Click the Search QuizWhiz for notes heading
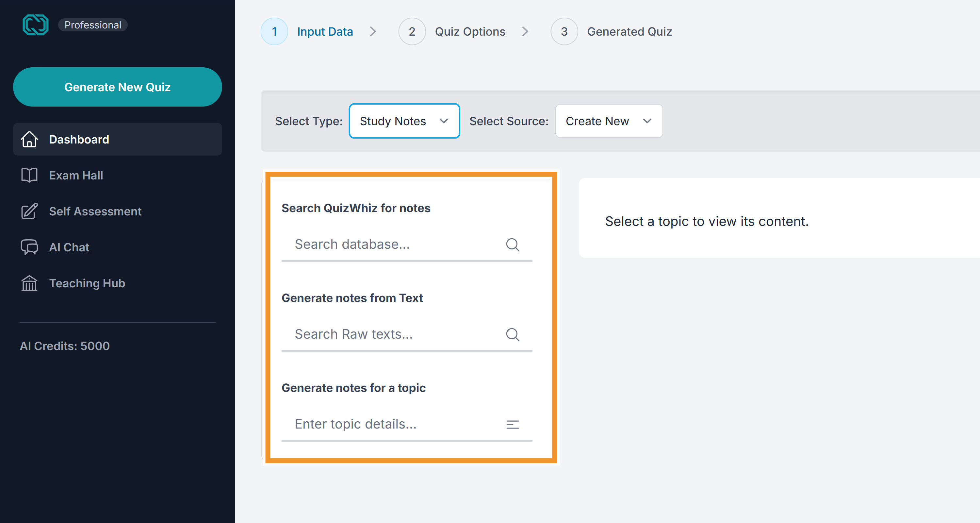980x523 pixels. [356, 208]
